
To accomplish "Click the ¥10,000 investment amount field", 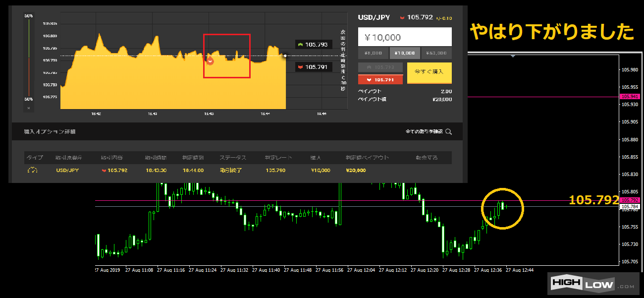I will pos(405,37).
